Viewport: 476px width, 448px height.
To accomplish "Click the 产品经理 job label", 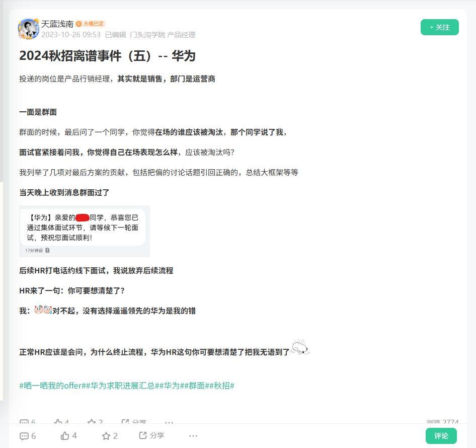I will click(x=181, y=35).
